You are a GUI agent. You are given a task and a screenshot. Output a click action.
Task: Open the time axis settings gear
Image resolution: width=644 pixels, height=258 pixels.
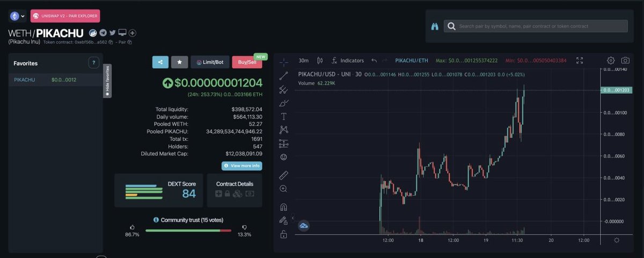pos(617,240)
